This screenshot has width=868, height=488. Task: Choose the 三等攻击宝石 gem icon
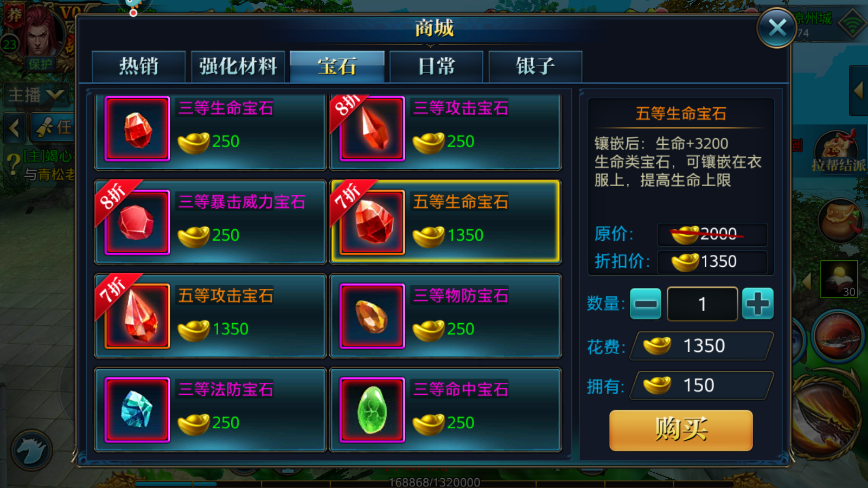point(372,129)
